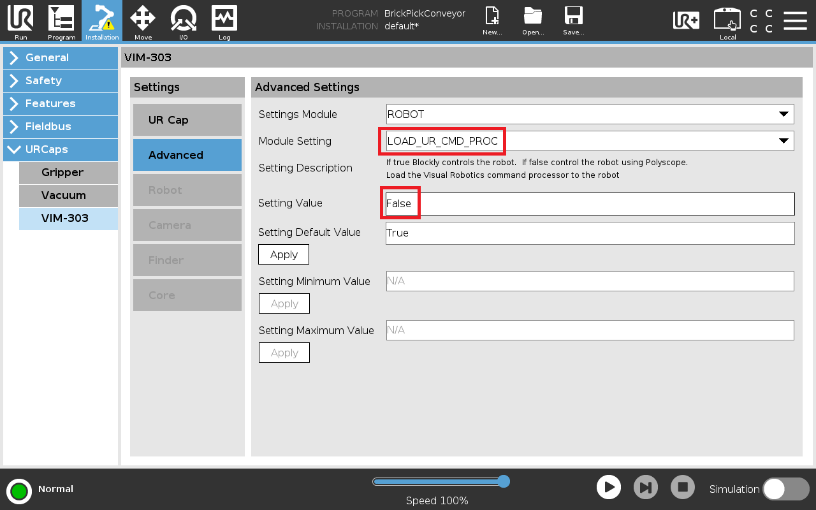Click the green Normal status indicator

(x=19, y=491)
